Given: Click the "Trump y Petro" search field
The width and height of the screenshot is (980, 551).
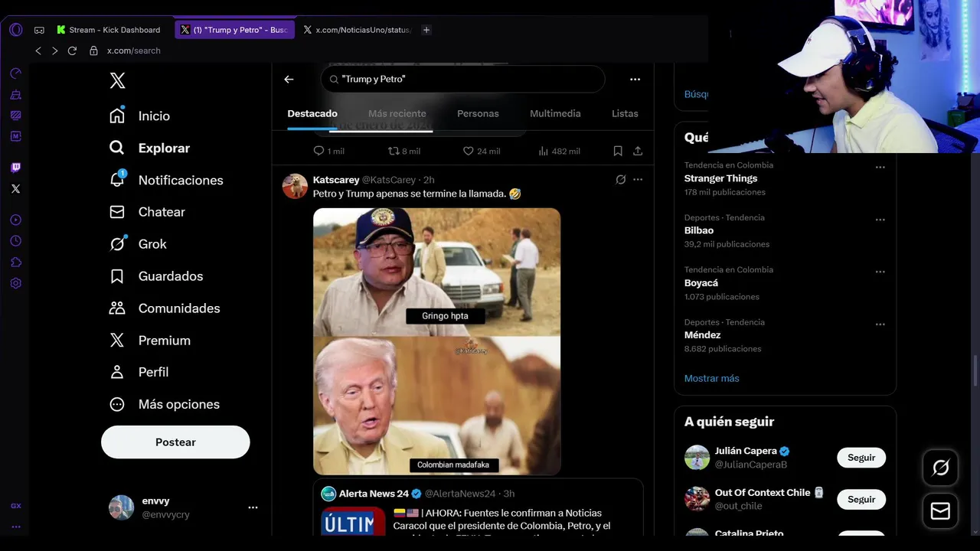Looking at the screenshot, I should pyautogui.click(x=462, y=79).
